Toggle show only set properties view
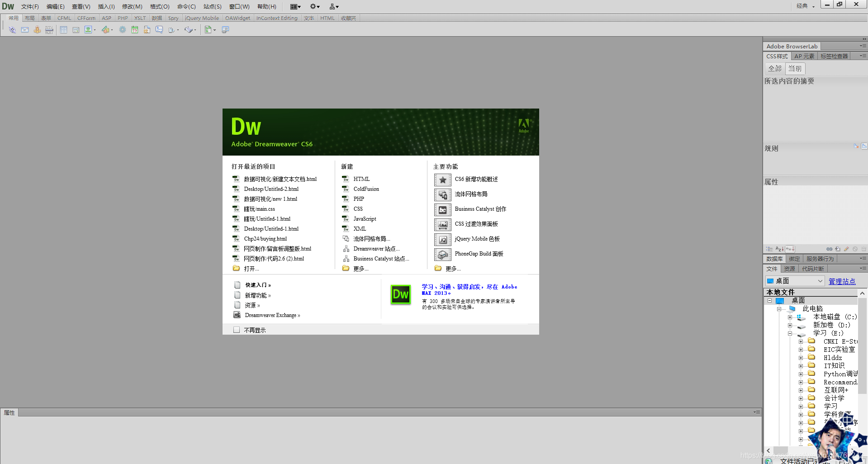This screenshot has height=464, width=868. [790, 249]
